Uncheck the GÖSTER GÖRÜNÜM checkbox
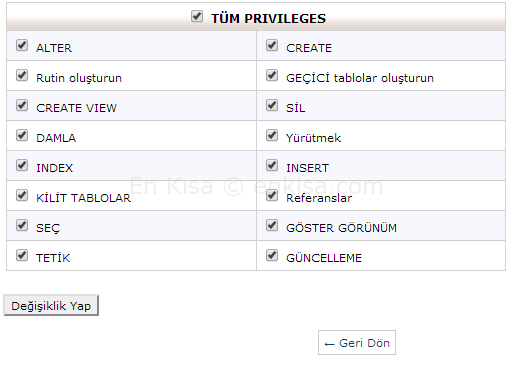This screenshot has width=511, height=366. tap(272, 225)
